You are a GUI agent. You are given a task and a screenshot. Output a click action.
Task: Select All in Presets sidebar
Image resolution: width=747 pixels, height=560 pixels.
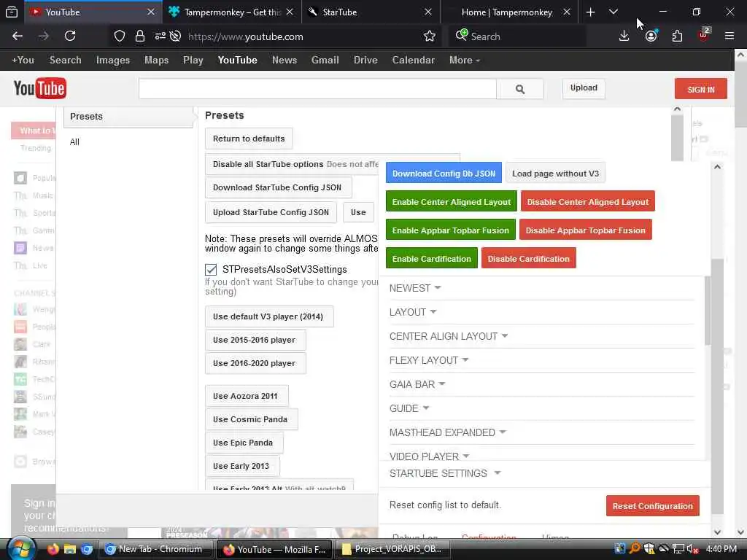pyautogui.click(x=74, y=142)
